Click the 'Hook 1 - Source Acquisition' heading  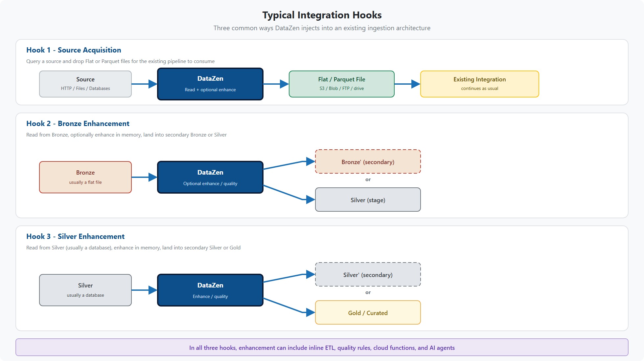coord(74,50)
